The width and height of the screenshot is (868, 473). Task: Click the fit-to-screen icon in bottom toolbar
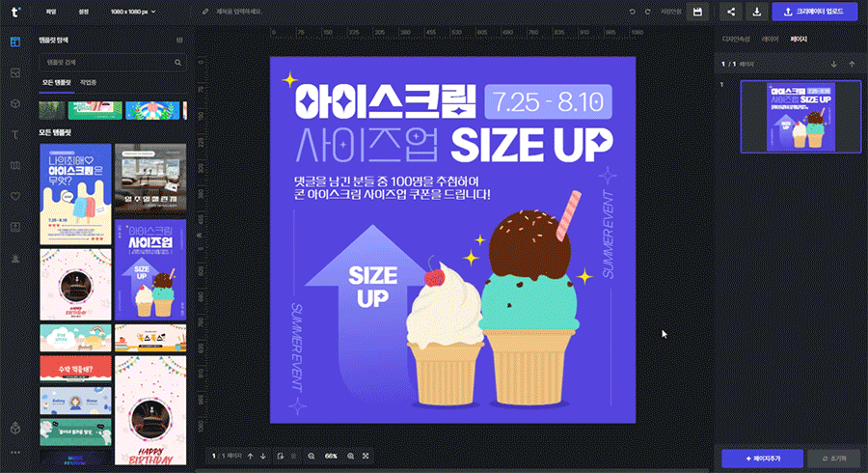366,456
